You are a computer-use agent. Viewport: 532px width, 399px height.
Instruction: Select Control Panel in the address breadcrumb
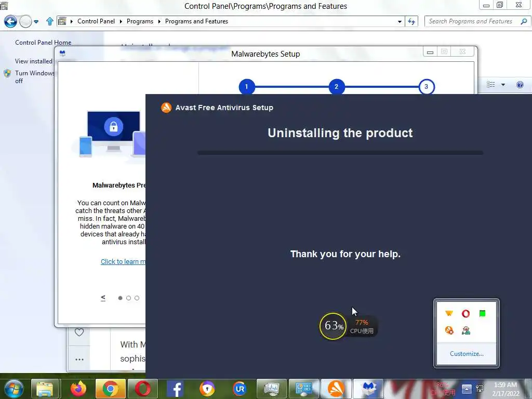pyautogui.click(x=96, y=21)
